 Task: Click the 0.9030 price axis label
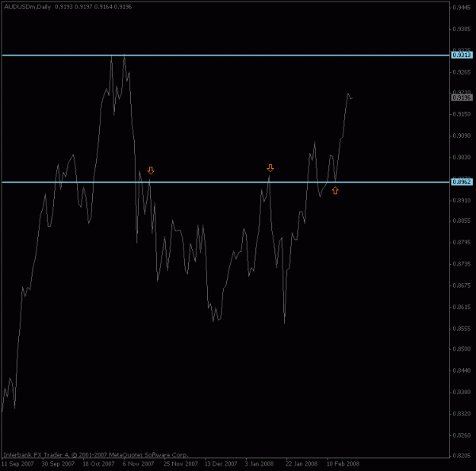[462, 157]
